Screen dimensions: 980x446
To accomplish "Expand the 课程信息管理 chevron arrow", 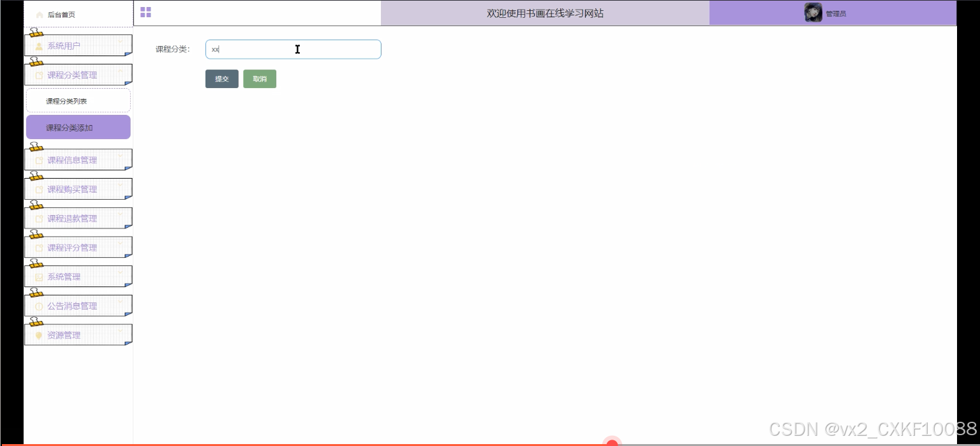I will coord(120,155).
